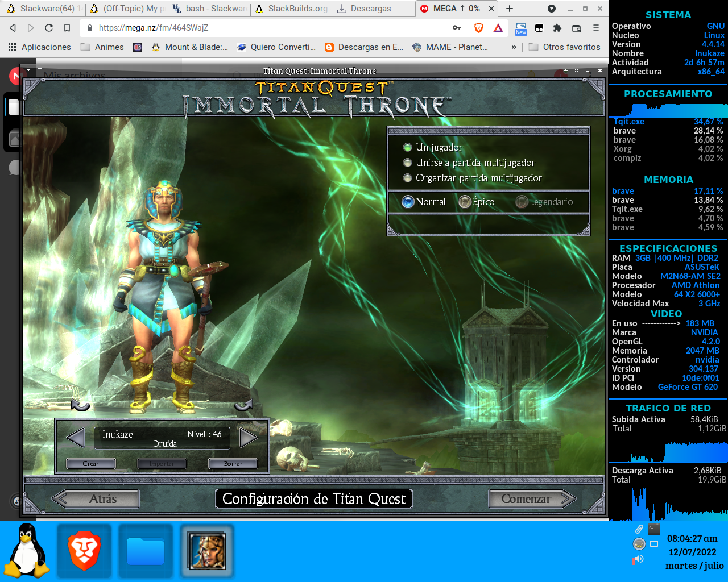Click the Inukaze character model

[165, 296]
